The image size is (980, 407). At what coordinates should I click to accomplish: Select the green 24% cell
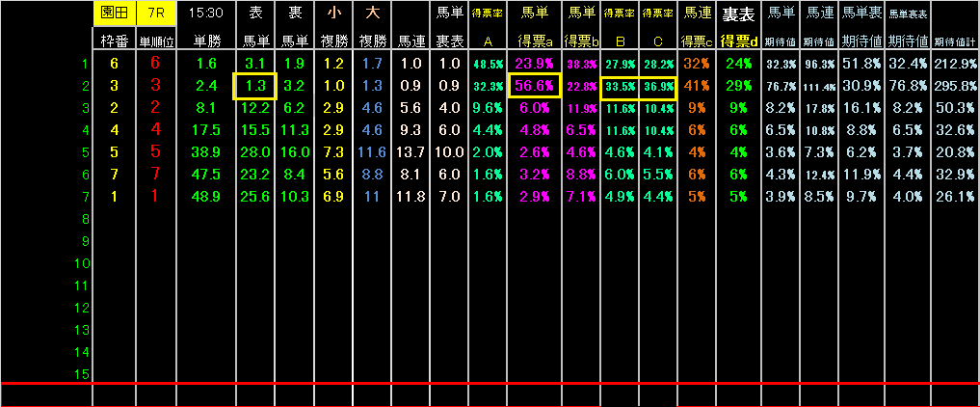[x=738, y=64]
